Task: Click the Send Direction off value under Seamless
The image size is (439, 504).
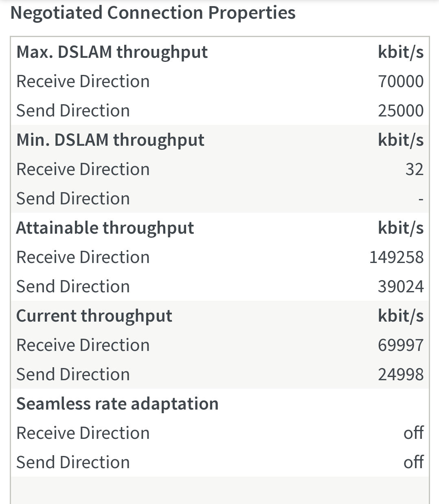Action: (x=413, y=462)
